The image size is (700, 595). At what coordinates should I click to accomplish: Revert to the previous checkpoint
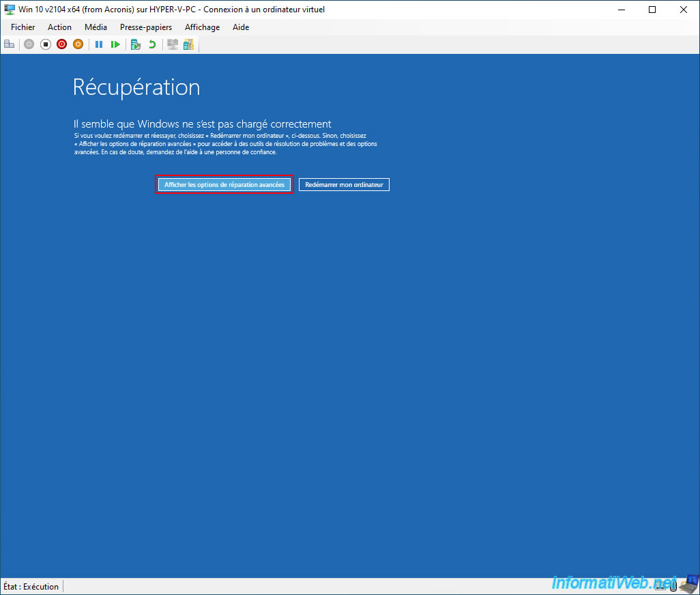(x=152, y=44)
